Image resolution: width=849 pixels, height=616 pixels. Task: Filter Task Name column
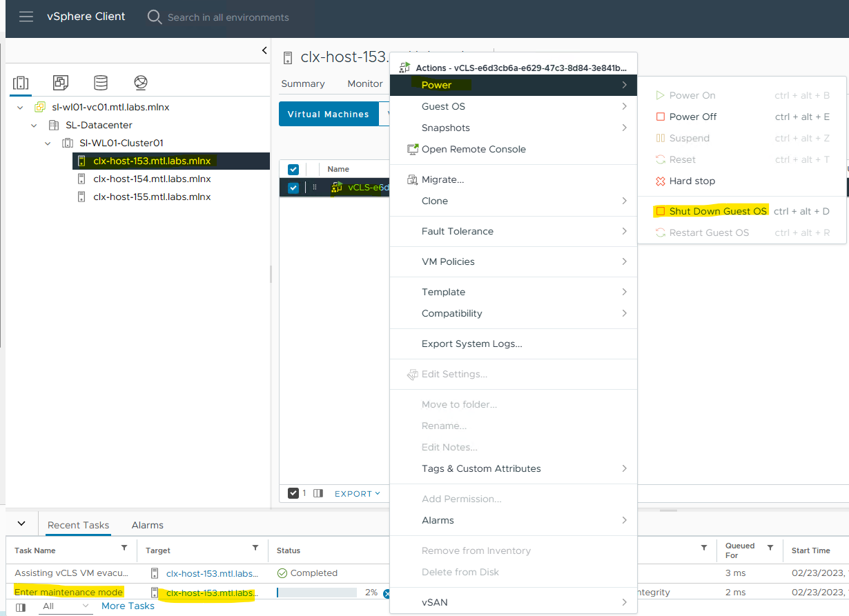click(x=124, y=548)
